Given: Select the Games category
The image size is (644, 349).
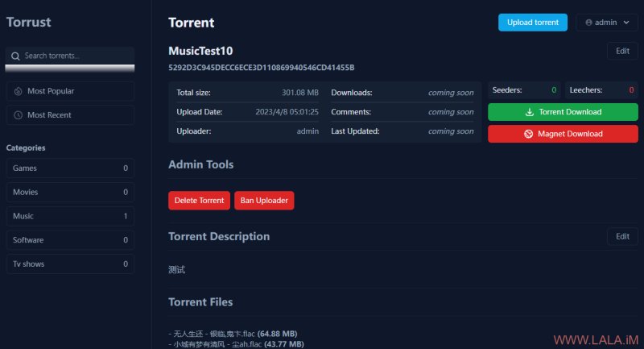Looking at the screenshot, I should [x=70, y=168].
